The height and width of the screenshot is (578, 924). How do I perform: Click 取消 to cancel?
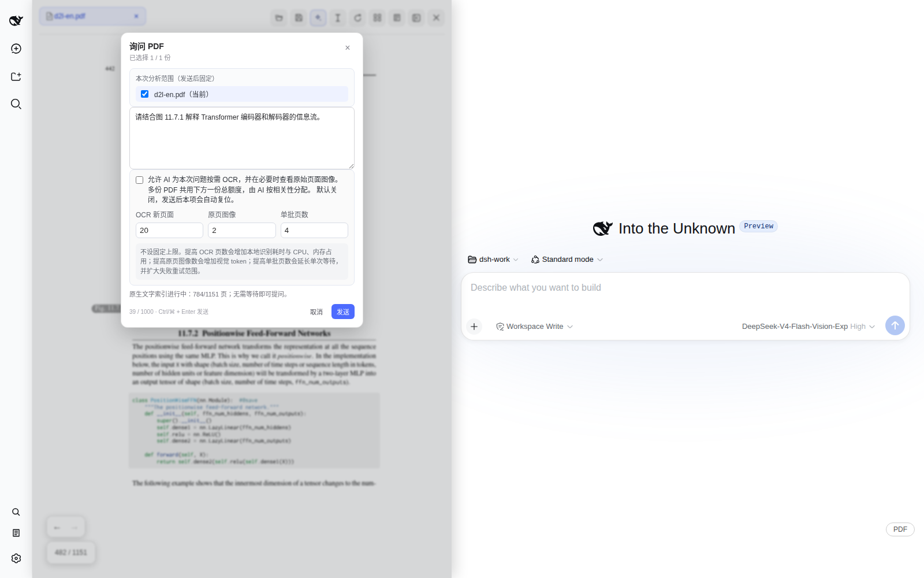coord(316,312)
